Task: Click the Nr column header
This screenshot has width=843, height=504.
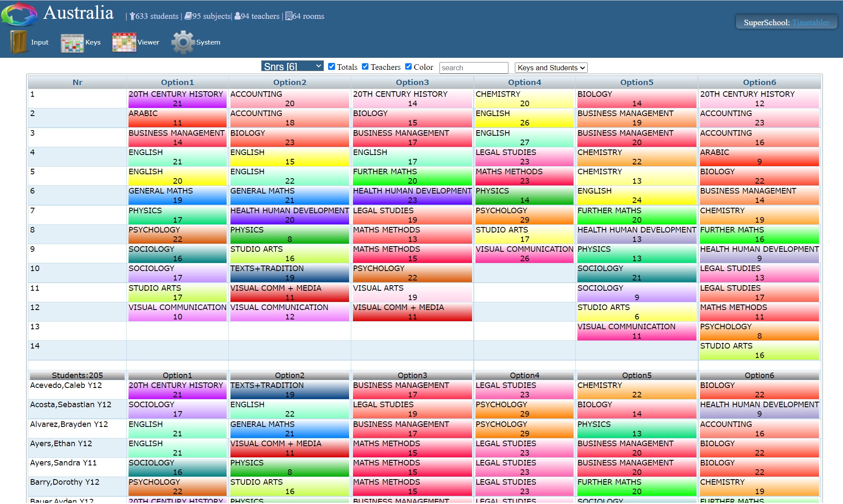Action: [x=77, y=82]
